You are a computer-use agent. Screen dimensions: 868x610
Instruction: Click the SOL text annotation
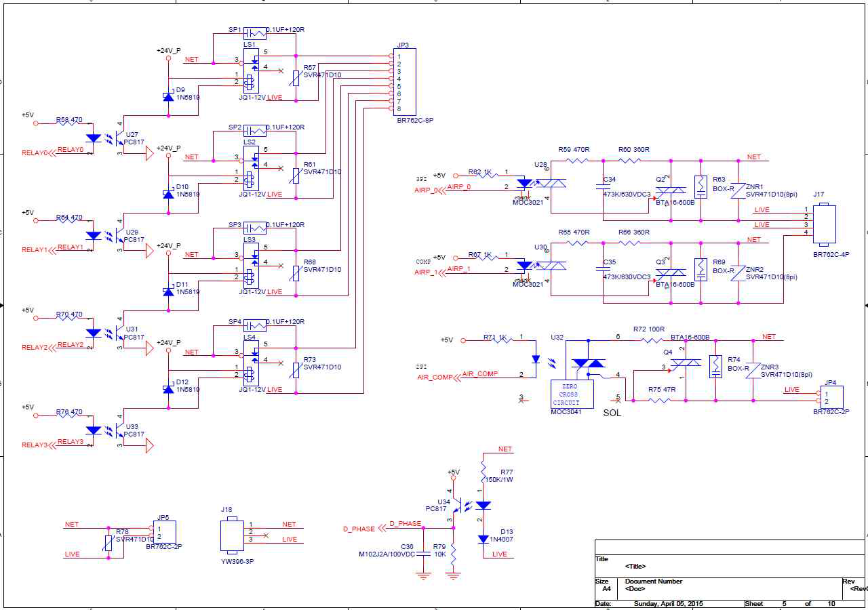(x=612, y=413)
